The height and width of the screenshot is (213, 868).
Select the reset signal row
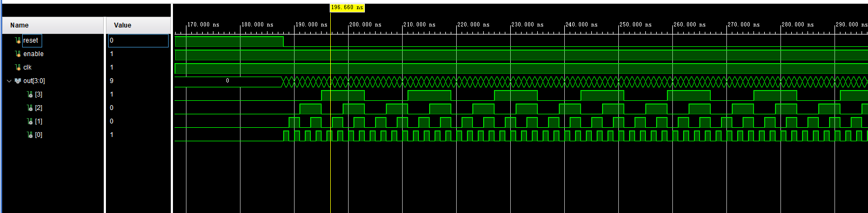pos(53,40)
